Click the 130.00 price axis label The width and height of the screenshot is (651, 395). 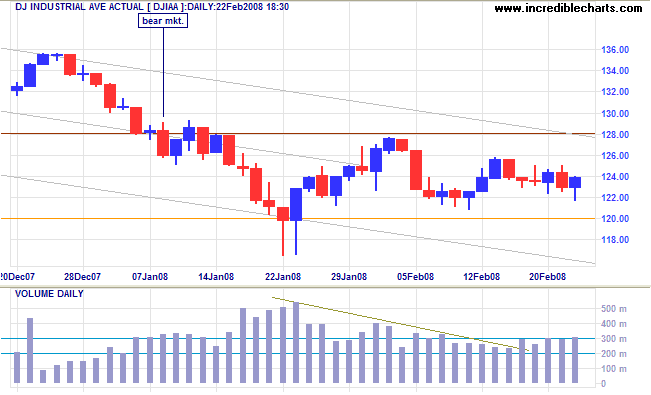point(615,113)
